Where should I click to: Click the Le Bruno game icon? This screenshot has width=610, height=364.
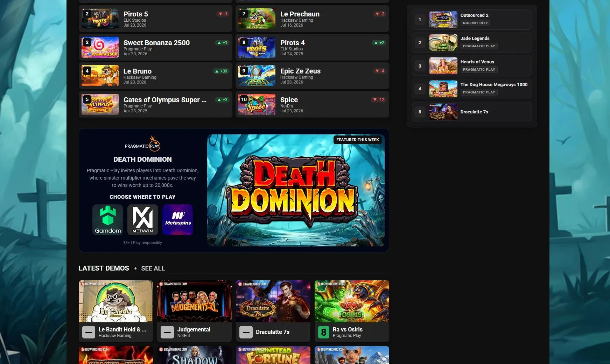[x=100, y=76]
